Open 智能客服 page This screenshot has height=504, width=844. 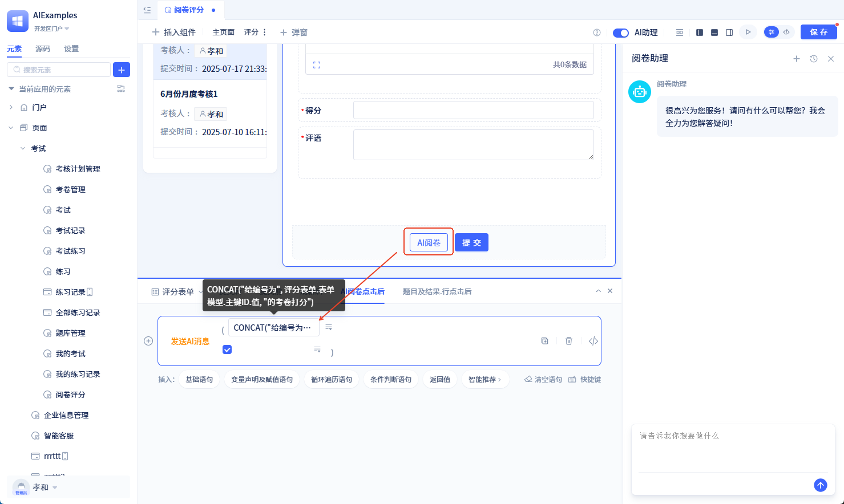pos(59,436)
